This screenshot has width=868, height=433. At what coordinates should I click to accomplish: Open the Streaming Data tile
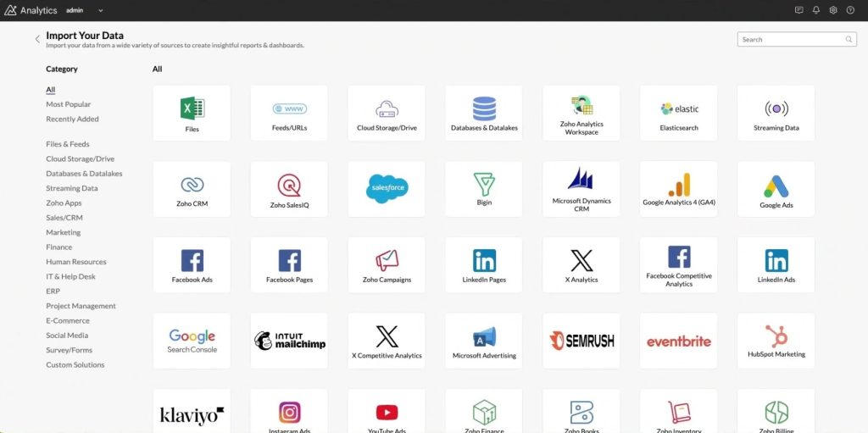776,113
